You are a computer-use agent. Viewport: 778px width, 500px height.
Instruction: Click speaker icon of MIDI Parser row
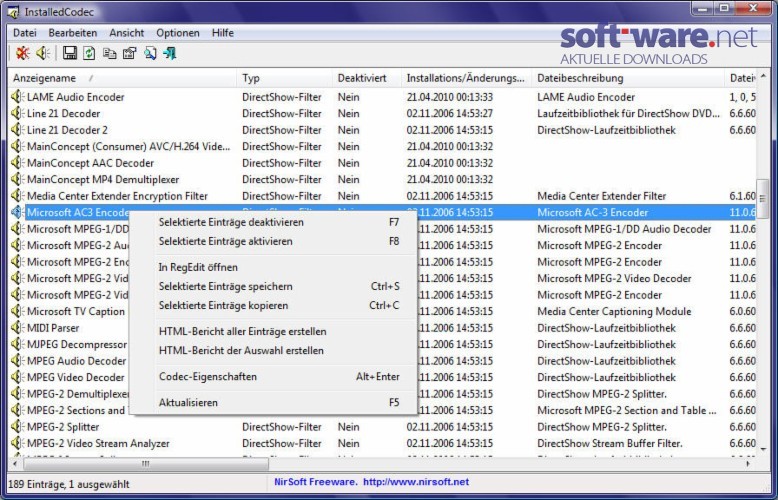(x=17, y=328)
